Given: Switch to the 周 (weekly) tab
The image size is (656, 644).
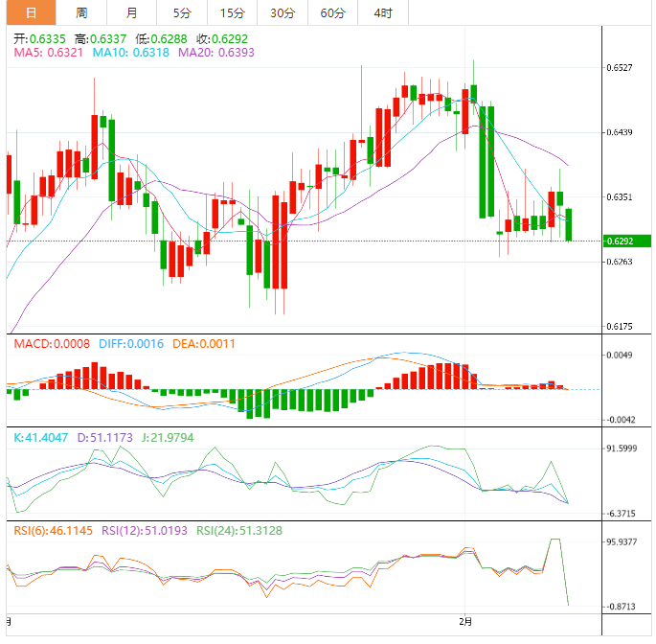Looking at the screenshot, I should coord(81,12).
